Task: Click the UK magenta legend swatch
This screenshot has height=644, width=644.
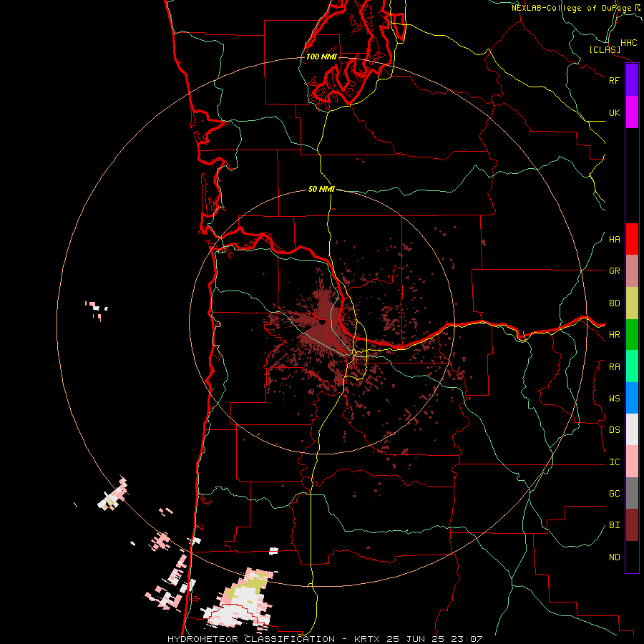Action: coord(632,112)
